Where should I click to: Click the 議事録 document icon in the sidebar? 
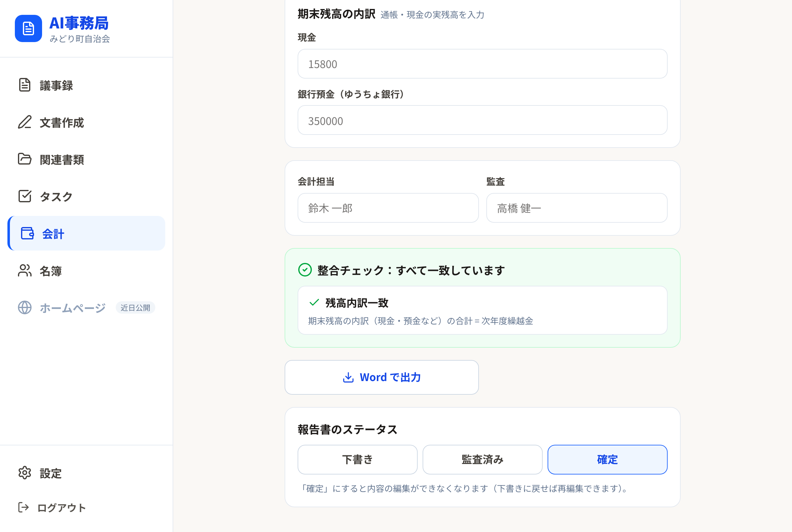[x=24, y=85]
